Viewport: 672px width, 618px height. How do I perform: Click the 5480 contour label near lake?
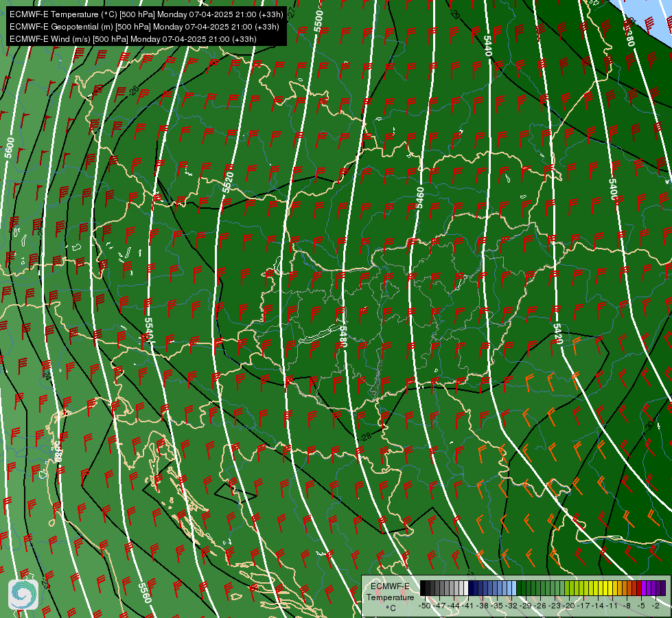point(343,336)
